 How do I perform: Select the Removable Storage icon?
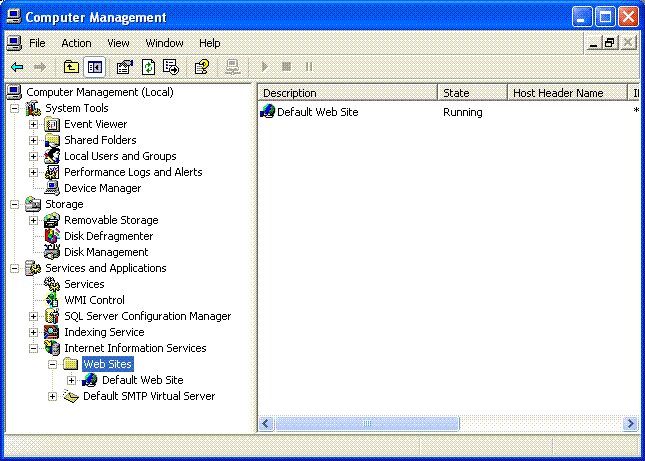point(52,220)
